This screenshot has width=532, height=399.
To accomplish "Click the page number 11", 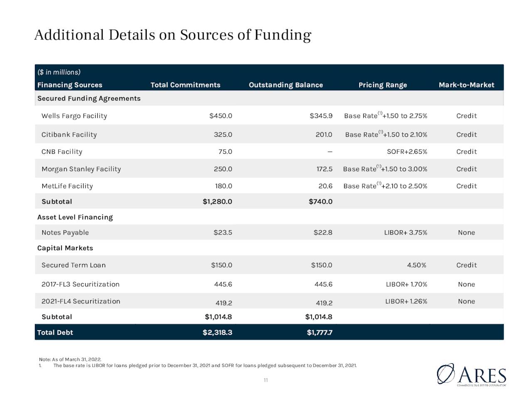I will 266,380.
